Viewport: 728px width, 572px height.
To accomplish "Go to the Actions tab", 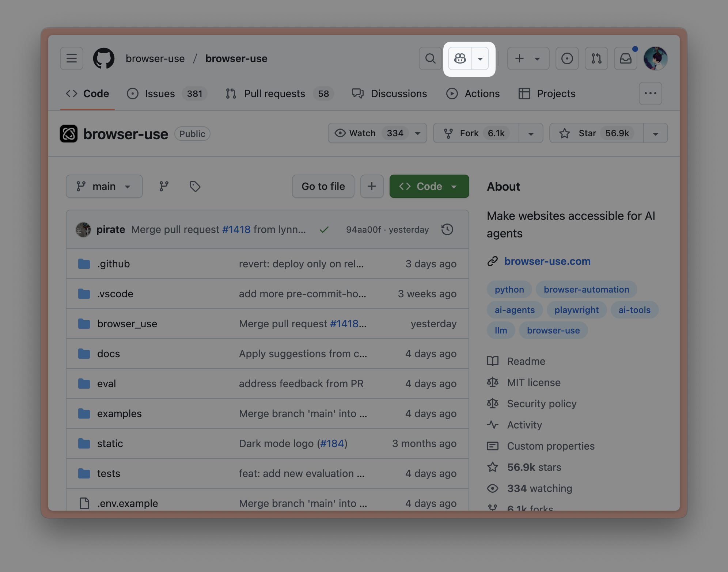I will (473, 94).
